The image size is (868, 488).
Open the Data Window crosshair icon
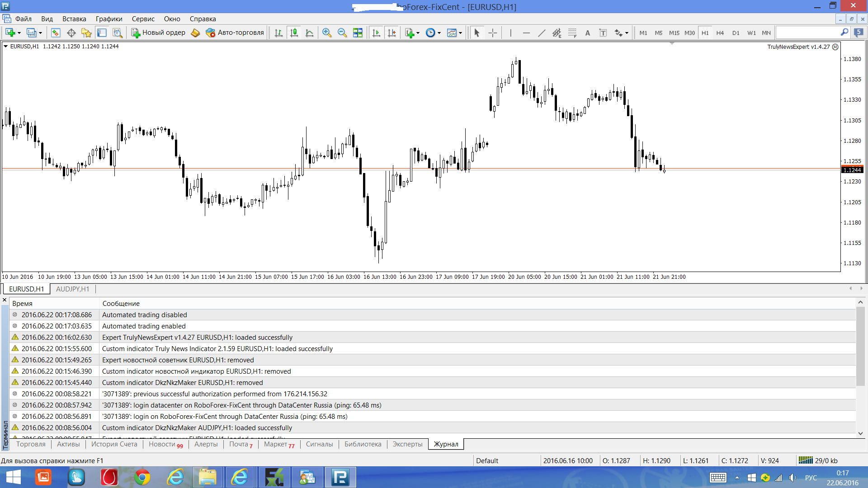pyautogui.click(x=71, y=33)
